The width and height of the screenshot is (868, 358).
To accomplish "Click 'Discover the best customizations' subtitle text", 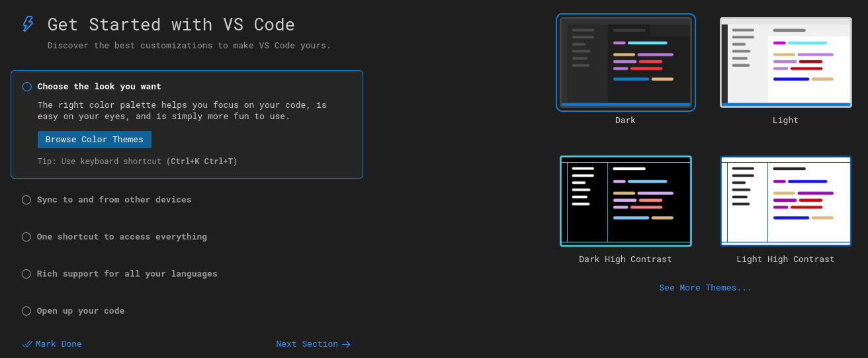I will (189, 46).
